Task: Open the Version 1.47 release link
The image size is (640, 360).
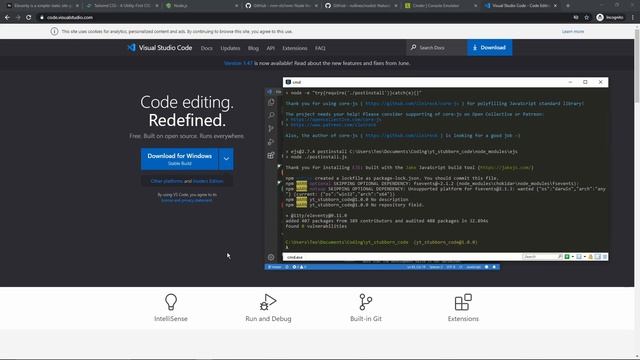Action: [238, 63]
